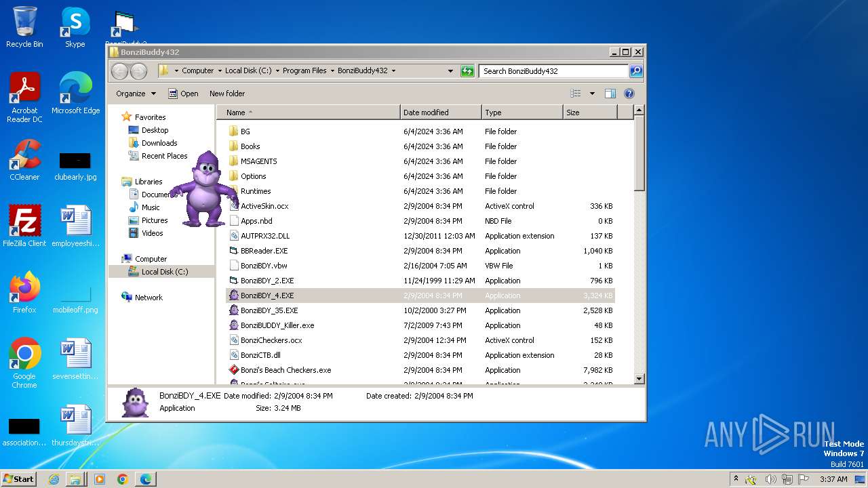The height and width of the screenshot is (488, 868).
Task: Click the Search BonziBuddy432 field
Action: [x=554, y=70]
